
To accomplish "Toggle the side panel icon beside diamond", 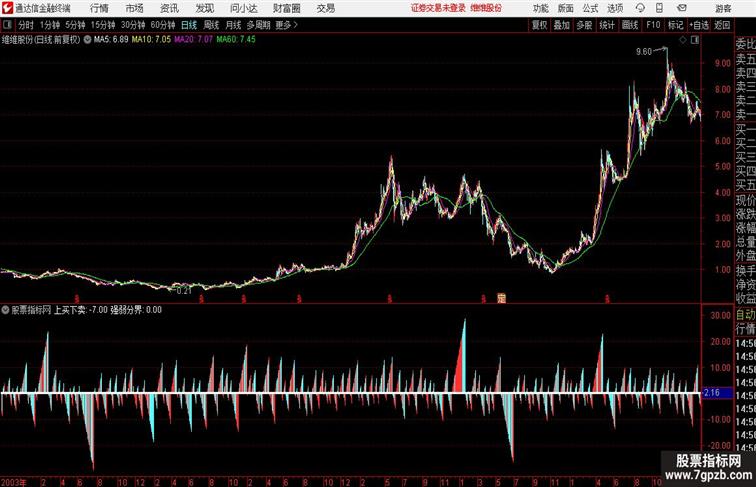I will pyautogui.click(x=695, y=40).
